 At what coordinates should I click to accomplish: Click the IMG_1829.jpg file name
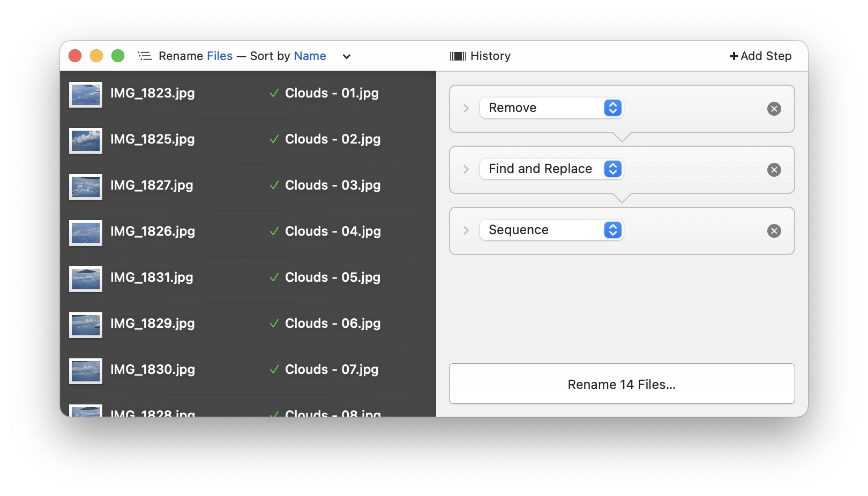tap(152, 324)
